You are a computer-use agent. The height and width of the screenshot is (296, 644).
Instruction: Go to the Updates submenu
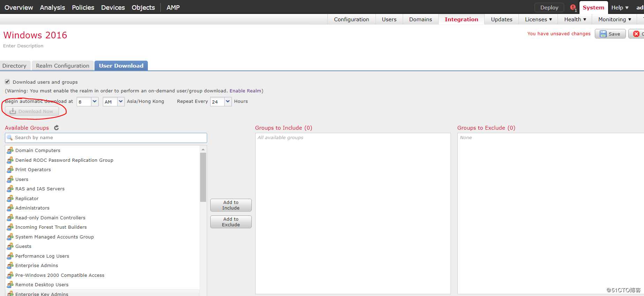point(502,19)
